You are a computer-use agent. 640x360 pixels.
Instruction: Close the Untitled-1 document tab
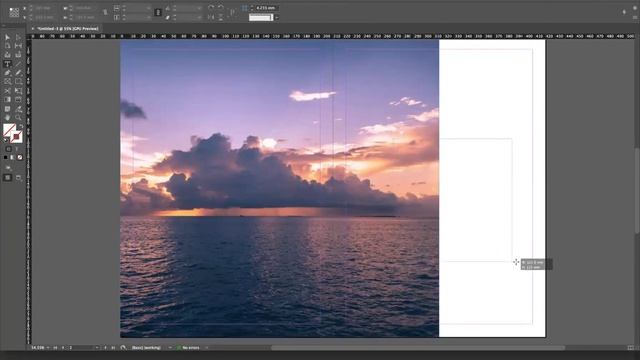[33, 29]
